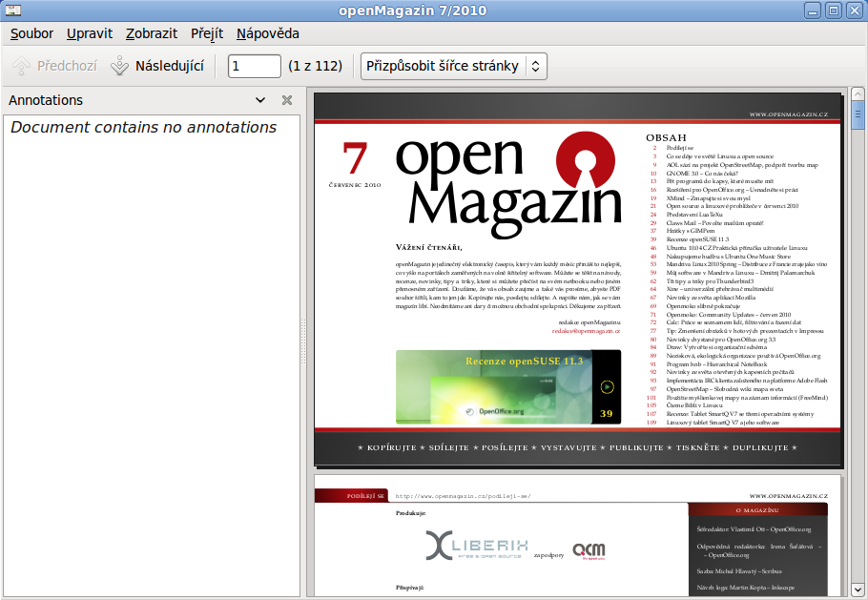Click contents entry 'Xine – univerzální přehrávač multimédií'
868x600 pixels.
tap(719, 289)
